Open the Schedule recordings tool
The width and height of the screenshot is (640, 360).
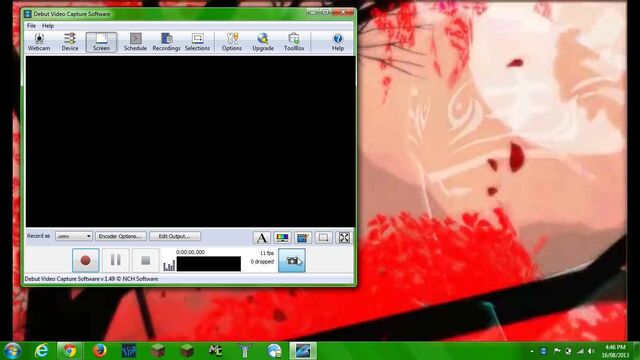(135, 42)
